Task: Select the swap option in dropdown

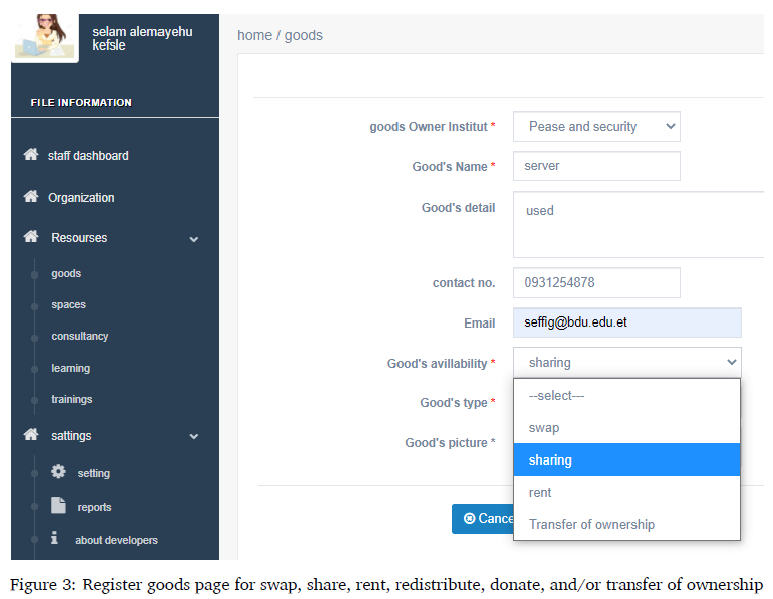Action: click(544, 428)
